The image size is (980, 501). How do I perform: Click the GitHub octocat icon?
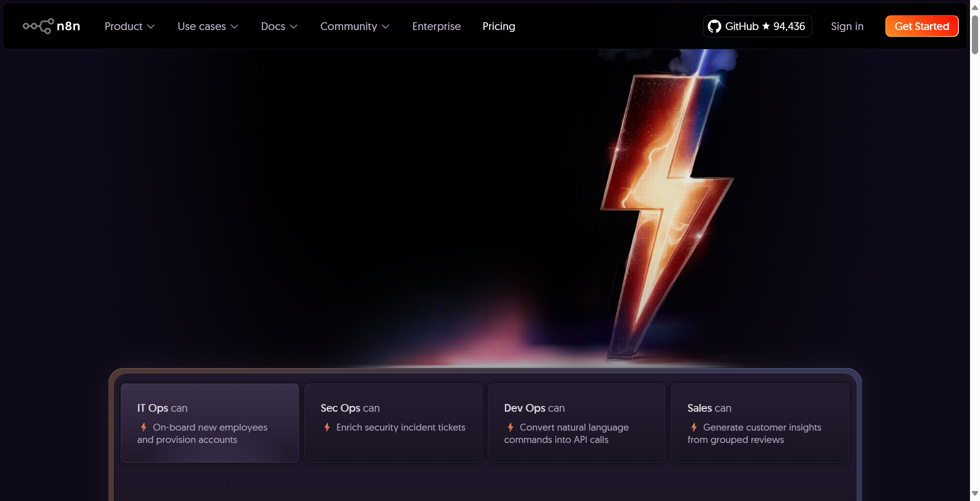pos(714,26)
